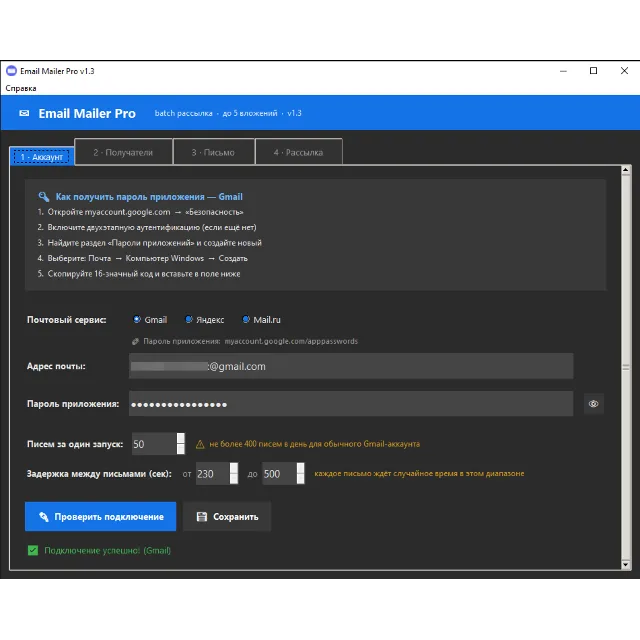The height and width of the screenshot is (640, 640).
Task: Decrease Писем за один запуск stepper
Action: [x=181, y=449]
